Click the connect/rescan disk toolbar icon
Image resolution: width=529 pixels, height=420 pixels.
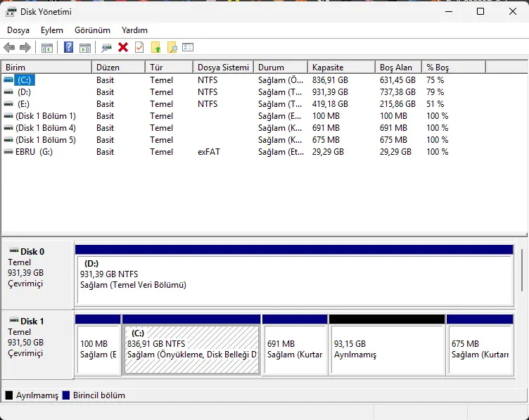(x=107, y=48)
